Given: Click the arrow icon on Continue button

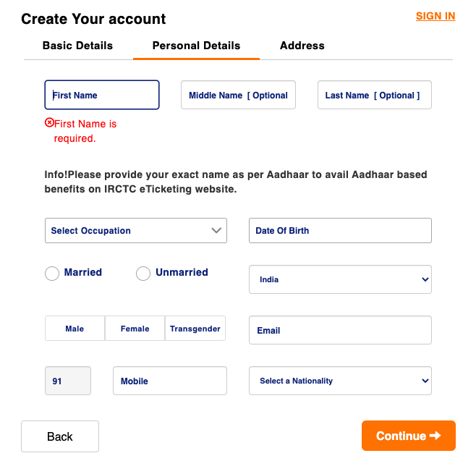Looking at the screenshot, I should (x=435, y=436).
